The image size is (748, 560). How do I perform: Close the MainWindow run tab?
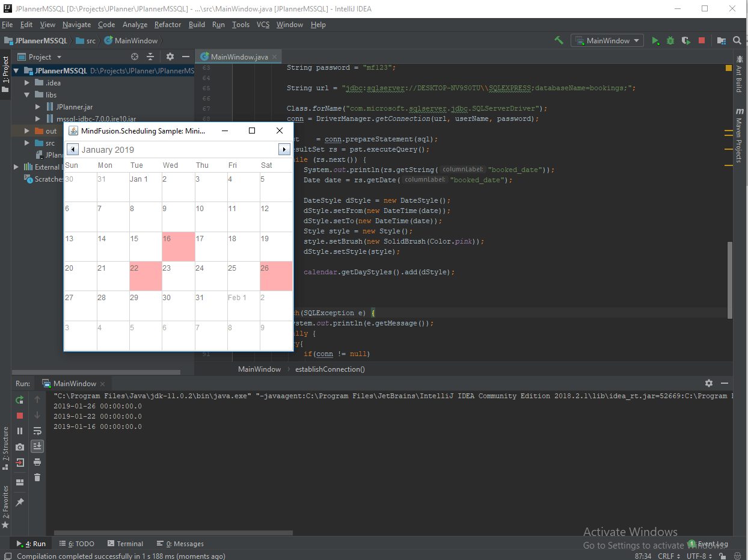click(x=102, y=384)
